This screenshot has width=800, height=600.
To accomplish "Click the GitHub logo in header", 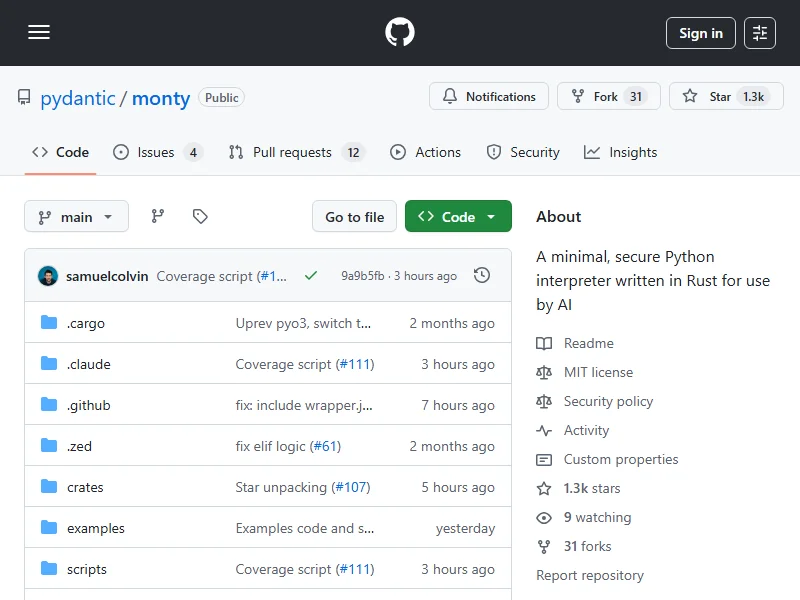I will point(400,33).
